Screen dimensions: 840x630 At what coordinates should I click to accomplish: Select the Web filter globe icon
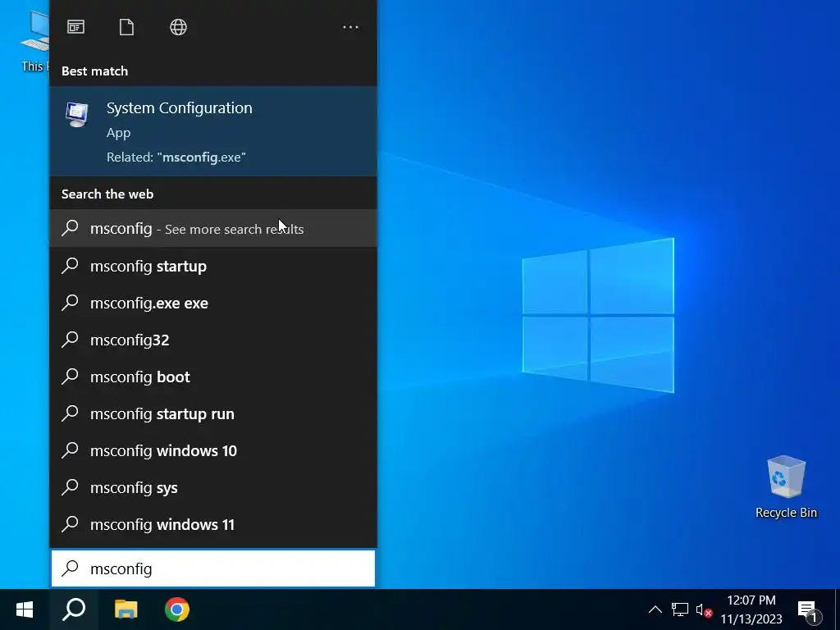pos(178,27)
